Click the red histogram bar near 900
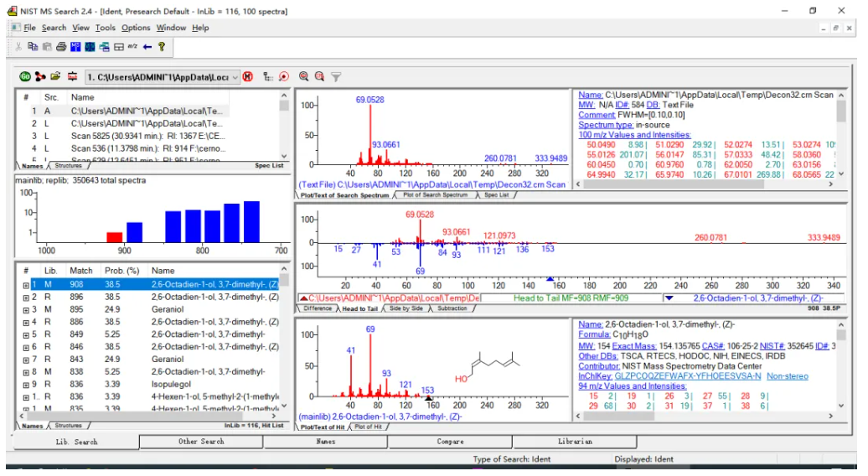 pos(114,237)
